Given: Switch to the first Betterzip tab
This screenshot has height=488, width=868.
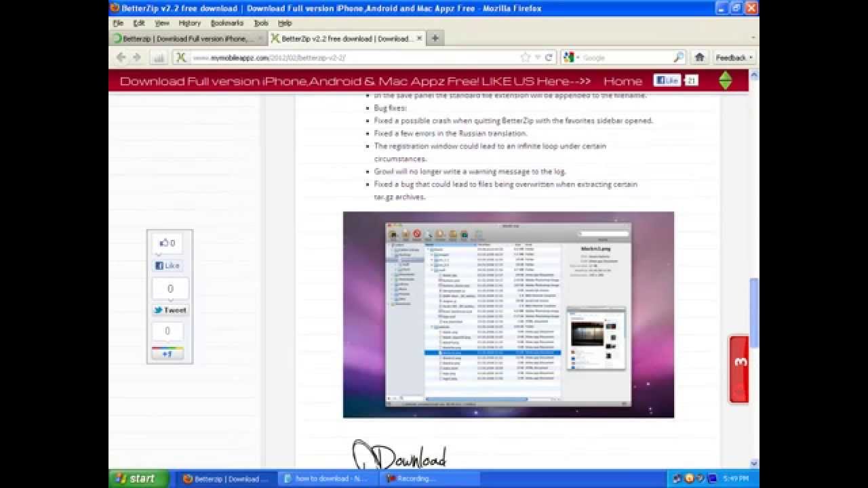Looking at the screenshot, I should coord(189,39).
